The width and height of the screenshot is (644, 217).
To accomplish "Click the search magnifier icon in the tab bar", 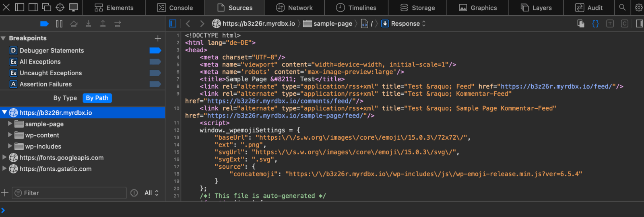I will click(622, 7).
